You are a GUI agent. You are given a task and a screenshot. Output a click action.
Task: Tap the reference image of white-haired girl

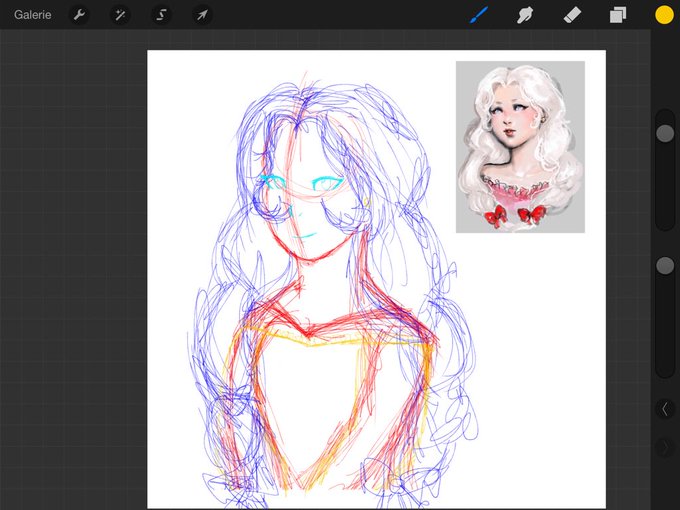pos(520,147)
